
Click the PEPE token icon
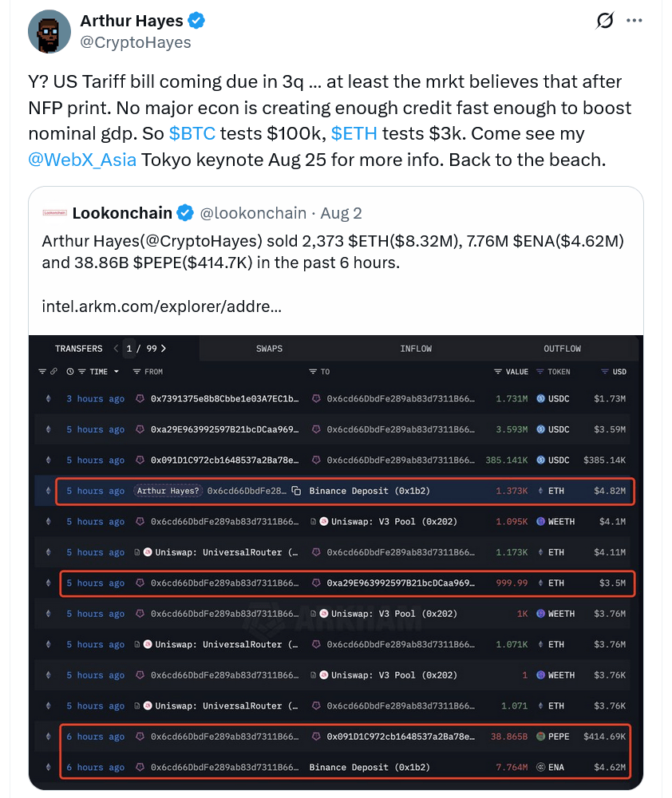(541, 737)
